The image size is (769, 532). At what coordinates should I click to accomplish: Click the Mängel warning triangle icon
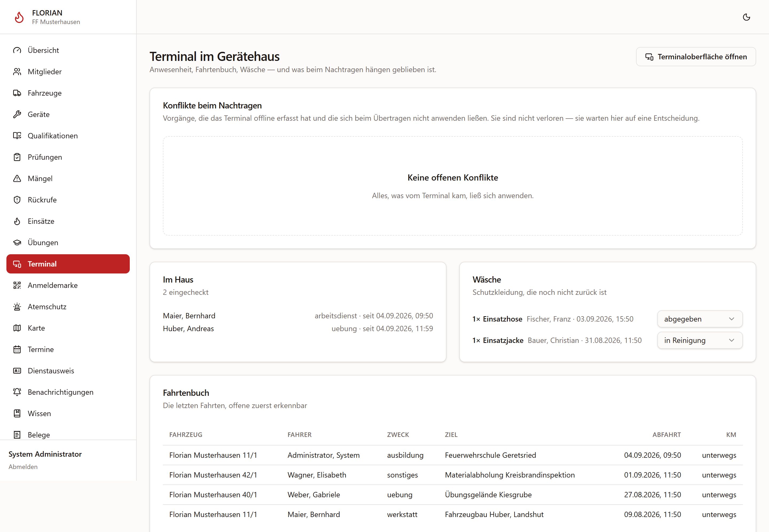(x=17, y=178)
